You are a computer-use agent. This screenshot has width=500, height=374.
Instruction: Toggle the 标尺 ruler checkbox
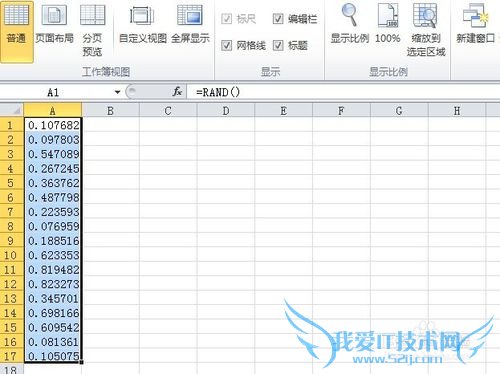coord(227,19)
